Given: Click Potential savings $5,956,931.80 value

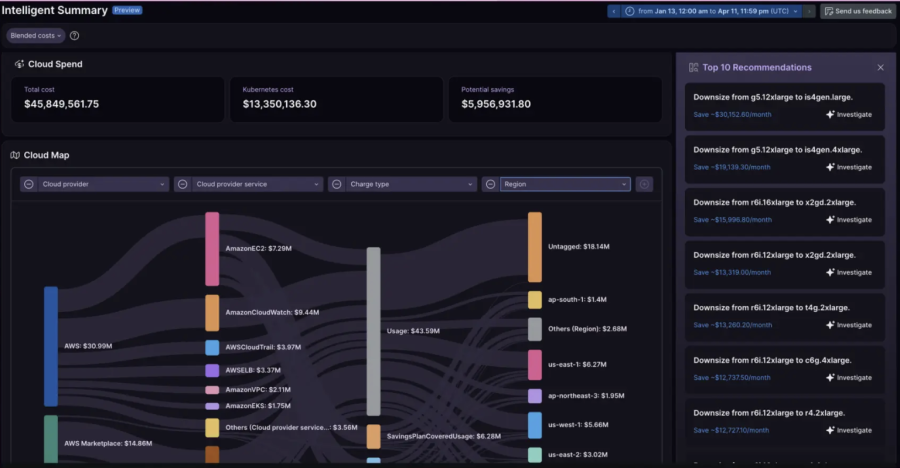Looking at the screenshot, I should pyautogui.click(x=496, y=104).
